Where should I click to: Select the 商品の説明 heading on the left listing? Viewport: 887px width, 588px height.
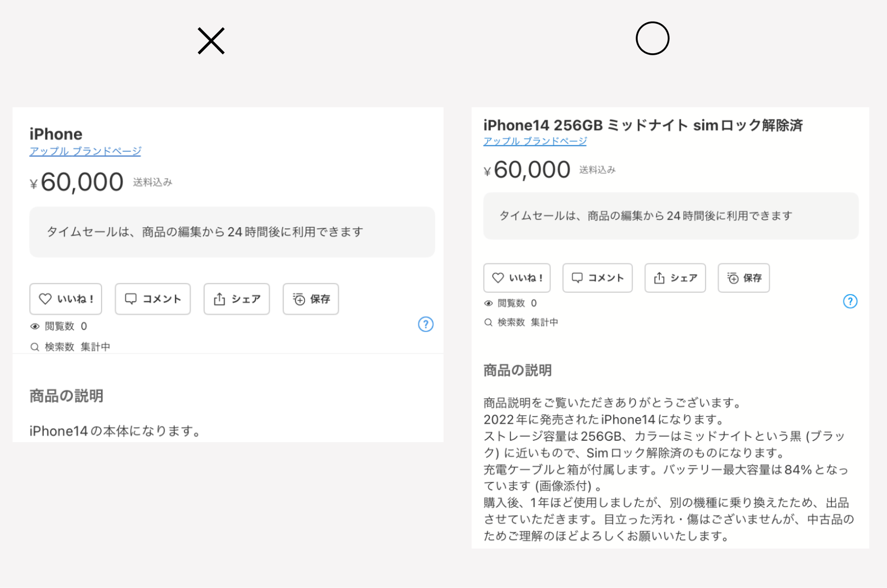click(x=67, y=396)
